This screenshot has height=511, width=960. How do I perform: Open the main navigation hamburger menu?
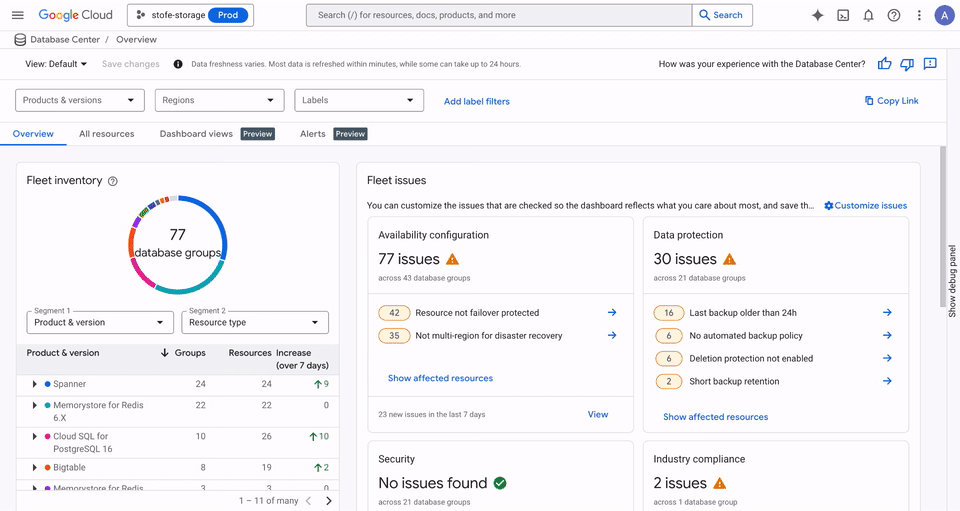[x=18, y=15]
